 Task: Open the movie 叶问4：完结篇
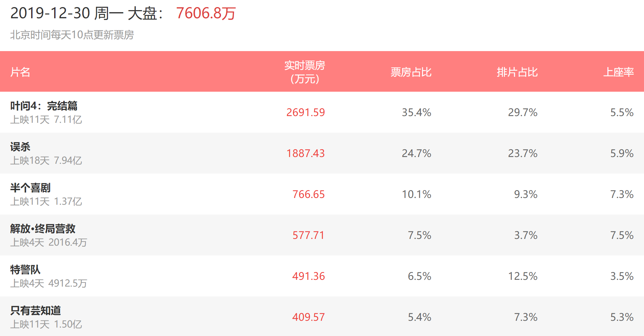[x=44, y=106]
